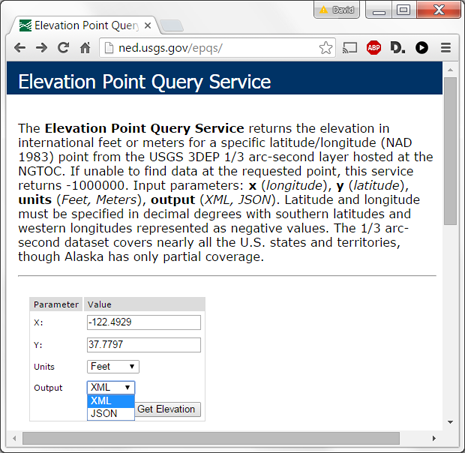Choose JSON in the Output list
This screenshot has height=453, width=465.
click(x=111, y=414)
